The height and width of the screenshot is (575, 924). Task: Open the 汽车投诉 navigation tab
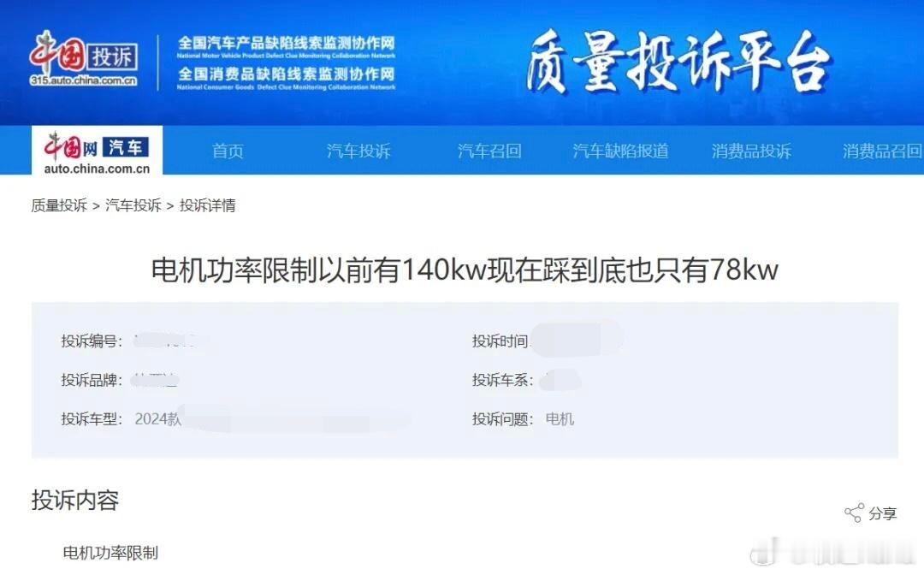[x=358, y=151]
